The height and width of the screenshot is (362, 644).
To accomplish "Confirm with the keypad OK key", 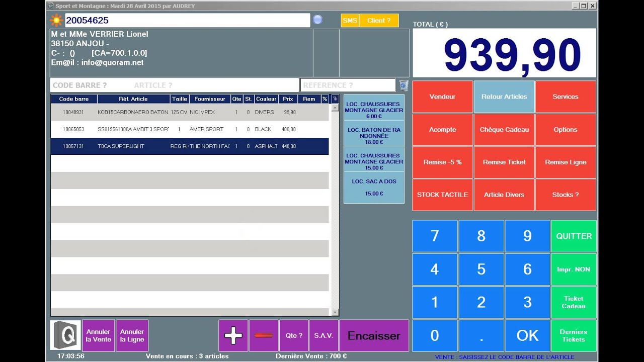I will [x=527, y=335].
